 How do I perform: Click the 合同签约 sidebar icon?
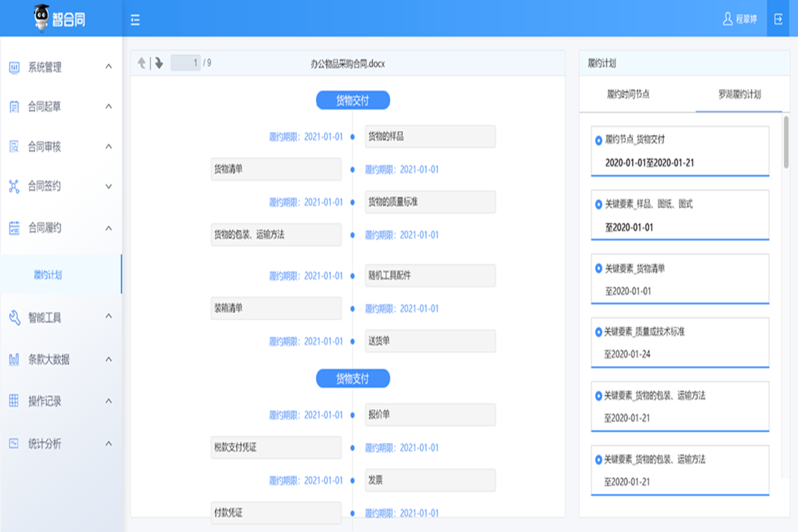point(14,186)
